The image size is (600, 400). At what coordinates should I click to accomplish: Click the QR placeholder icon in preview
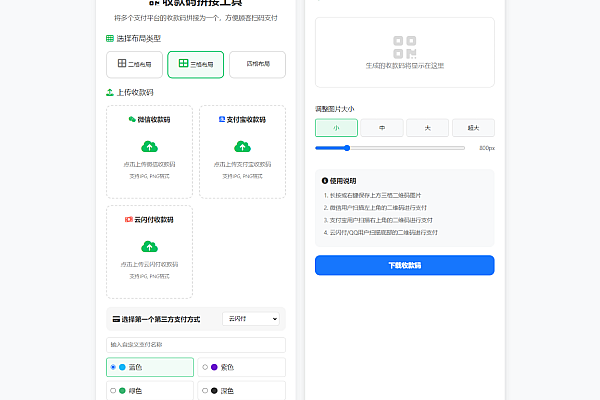click(x=404, y=47)
